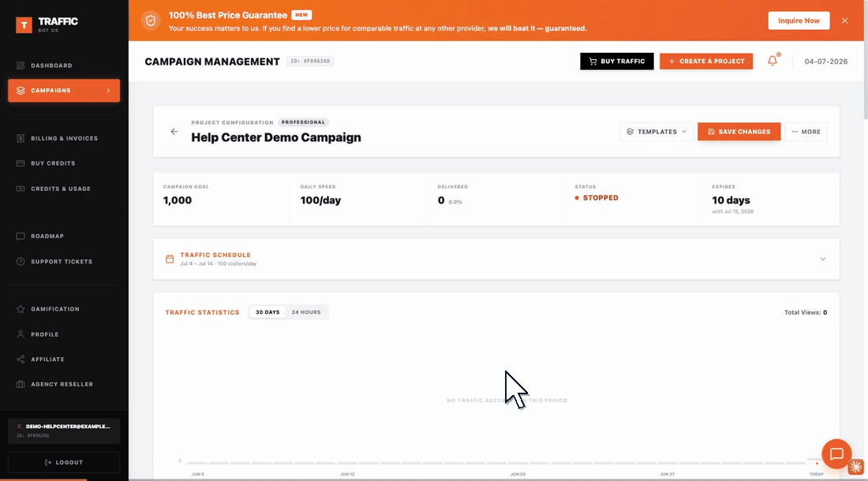Image resolution: width=868 pixels, height=481 pixels.
Task: Open the More options menu
Action: pos(806,132)
